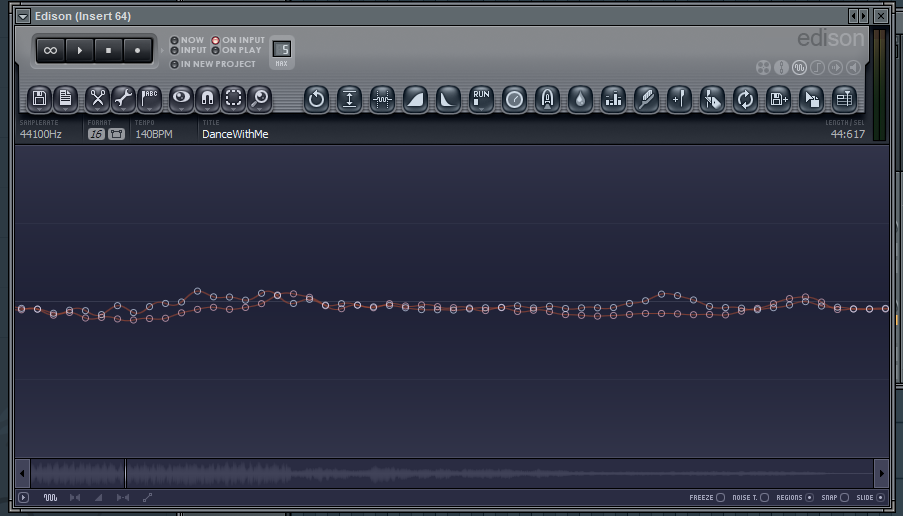This screenshot has height=516, width=903.
Task: Click right arrow of waveform scrollbar
Action: coord(881,473)
